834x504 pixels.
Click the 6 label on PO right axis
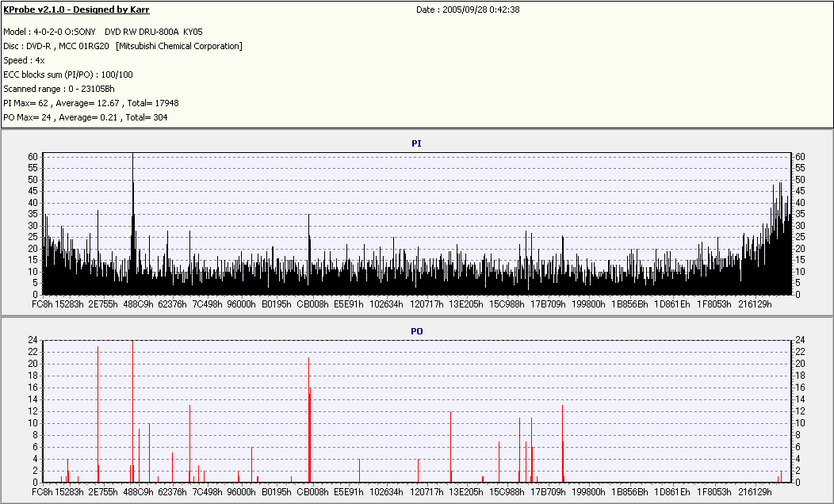[x=798, y=447]
